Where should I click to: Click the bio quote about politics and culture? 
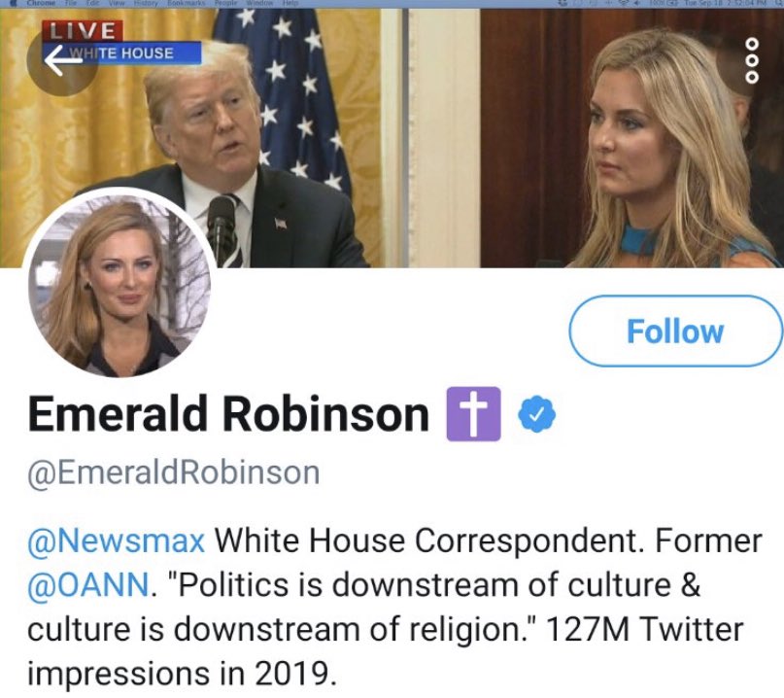click(364, 607)
